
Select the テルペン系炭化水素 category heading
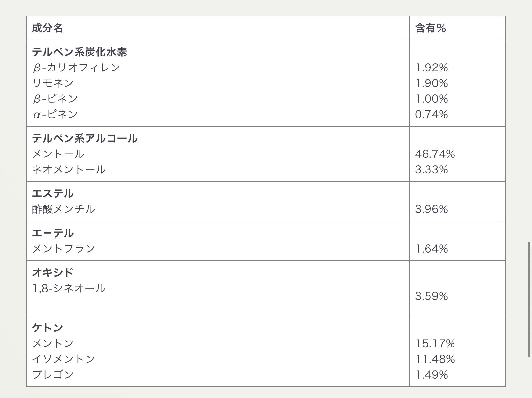tap(79, 52)
